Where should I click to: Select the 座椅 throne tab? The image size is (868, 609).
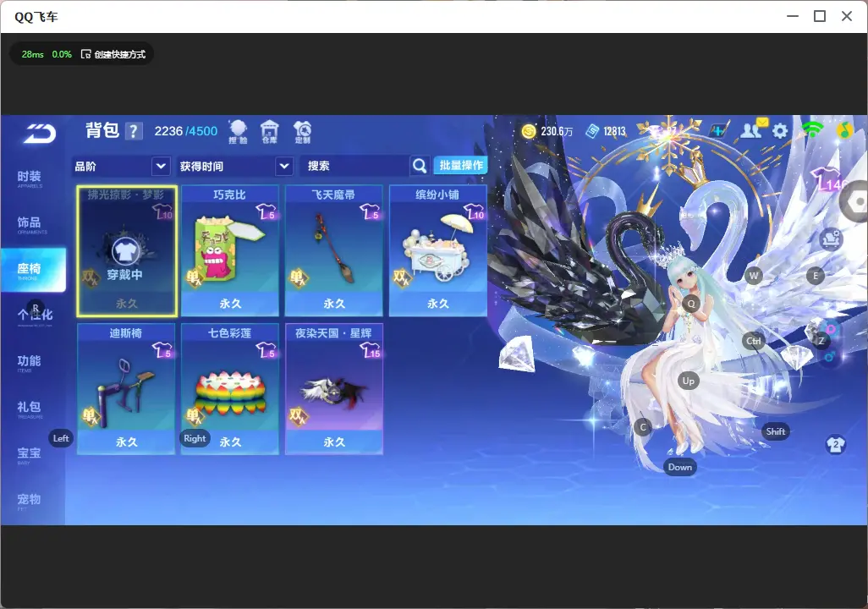click(x=33, y=270)
